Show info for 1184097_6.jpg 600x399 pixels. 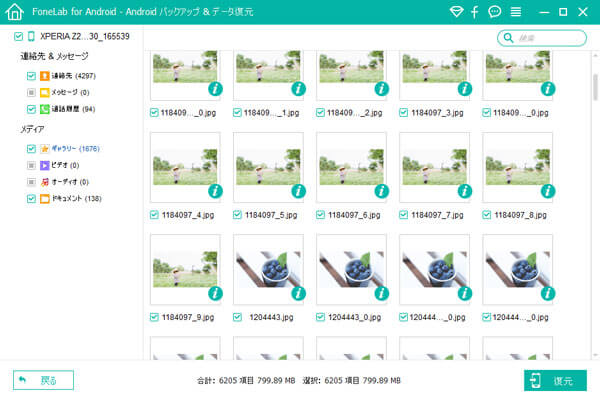tap(382, 191)
